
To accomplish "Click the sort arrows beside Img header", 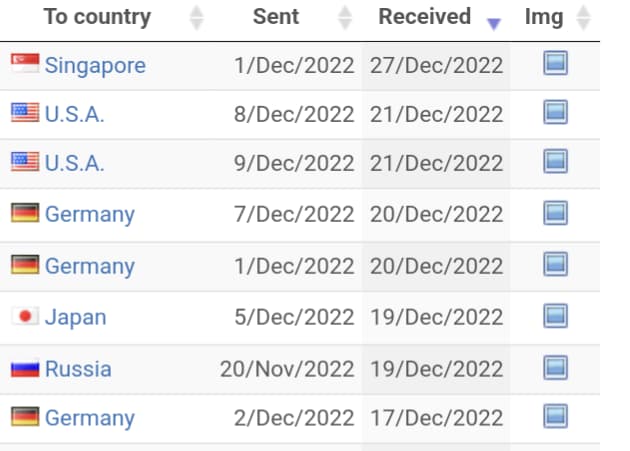I will (584, 18).
